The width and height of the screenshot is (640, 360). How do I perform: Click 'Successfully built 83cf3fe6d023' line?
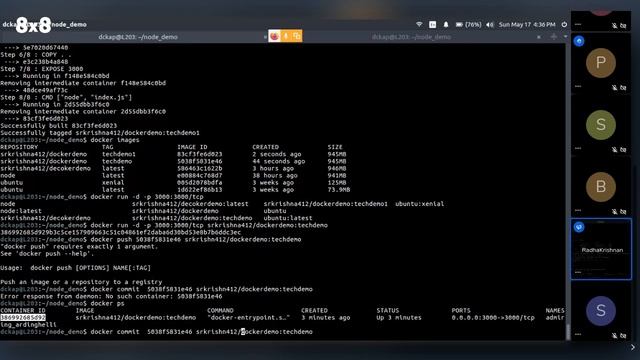click(x=59, y=126)
